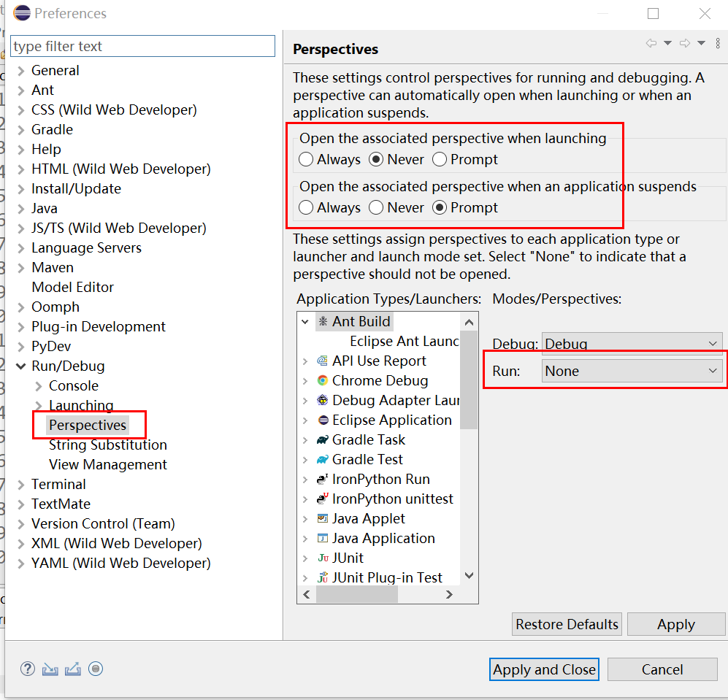
Task: Expand the PyDev preferences node
Action: (x=21, y=346)
